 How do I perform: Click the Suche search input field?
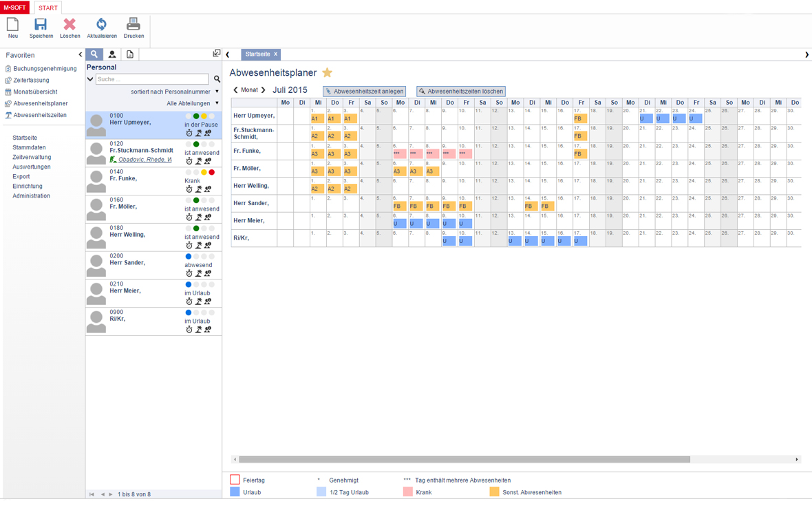pyautogui.click(x=151, y=80)
